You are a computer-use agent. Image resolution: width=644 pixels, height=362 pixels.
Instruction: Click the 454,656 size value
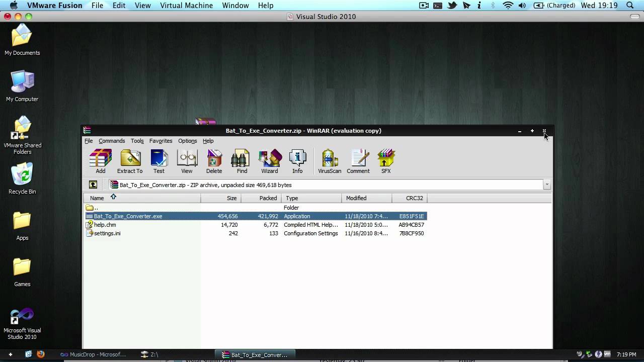(227, 216)
